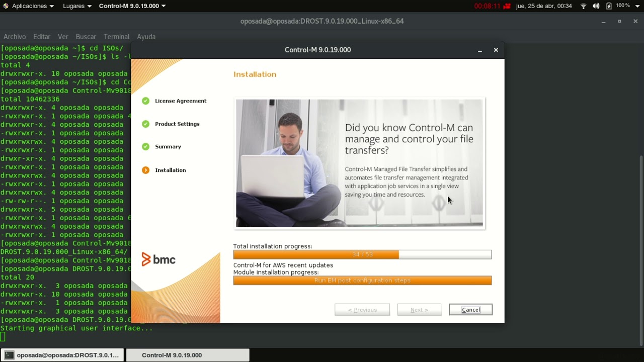Open the Aplicaciones menu
This screenshot has height=362, width=644.
[x=33, y=6]
